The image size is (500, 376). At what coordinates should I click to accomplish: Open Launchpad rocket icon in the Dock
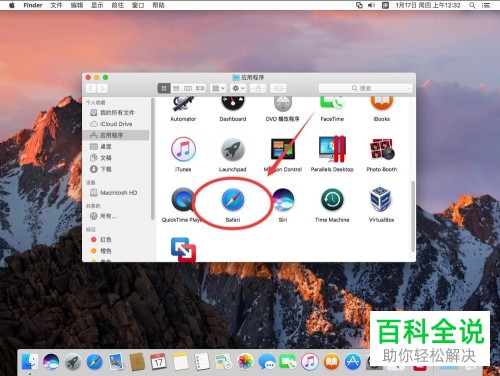point(73,362)
